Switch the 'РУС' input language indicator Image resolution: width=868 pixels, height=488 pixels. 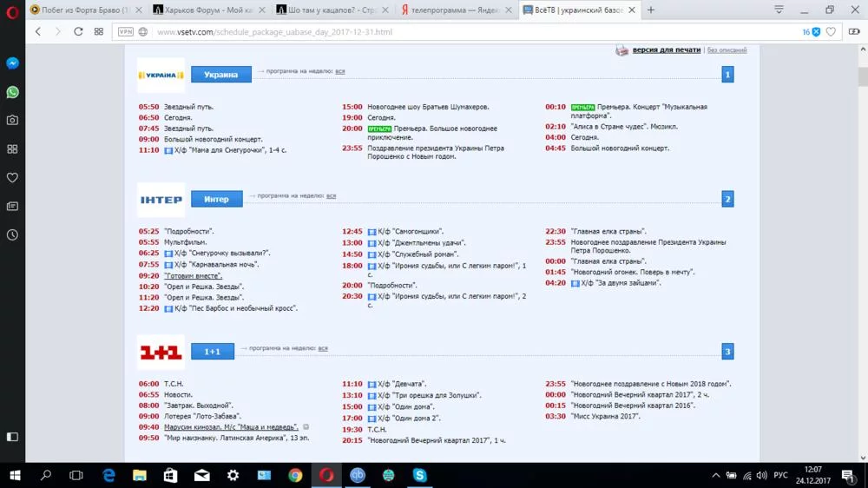tap(780, 475)
